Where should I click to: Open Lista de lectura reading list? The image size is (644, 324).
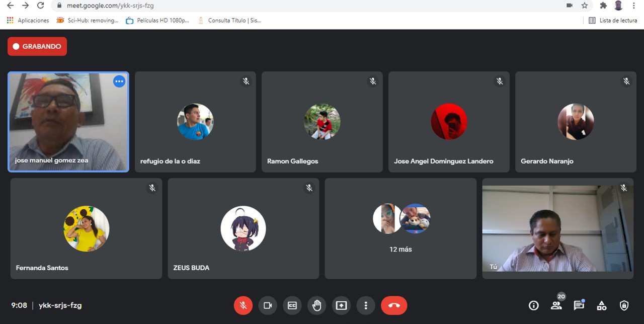click(x=613, y=21)
